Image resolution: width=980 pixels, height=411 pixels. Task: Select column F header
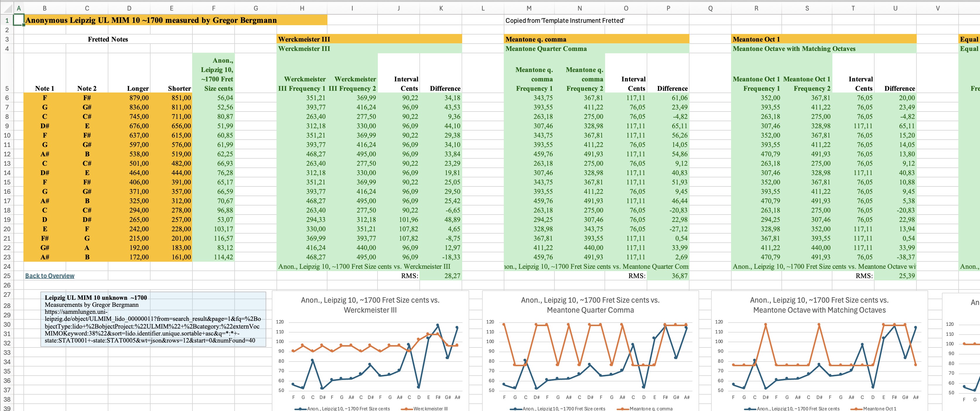pos(213,8)
